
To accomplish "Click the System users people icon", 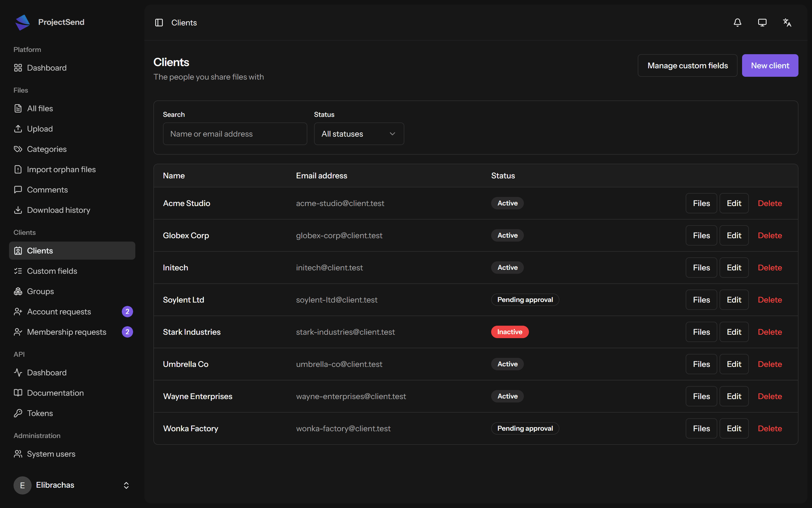I will [18, 454].
